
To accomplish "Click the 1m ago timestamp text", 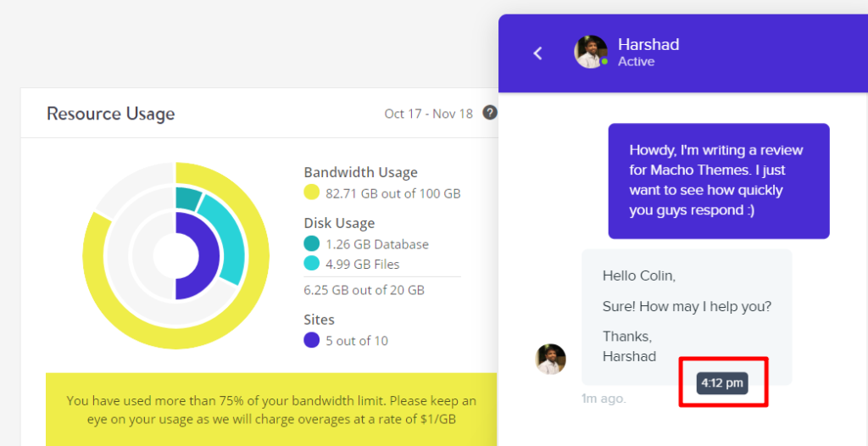I will point(604,399).
